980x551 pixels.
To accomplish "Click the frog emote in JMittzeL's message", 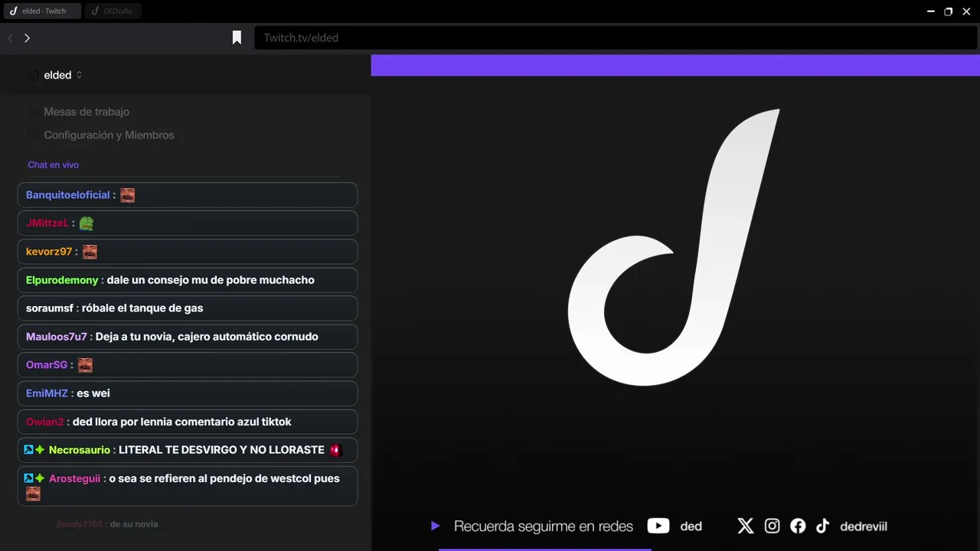I will [x=87, y=223].
